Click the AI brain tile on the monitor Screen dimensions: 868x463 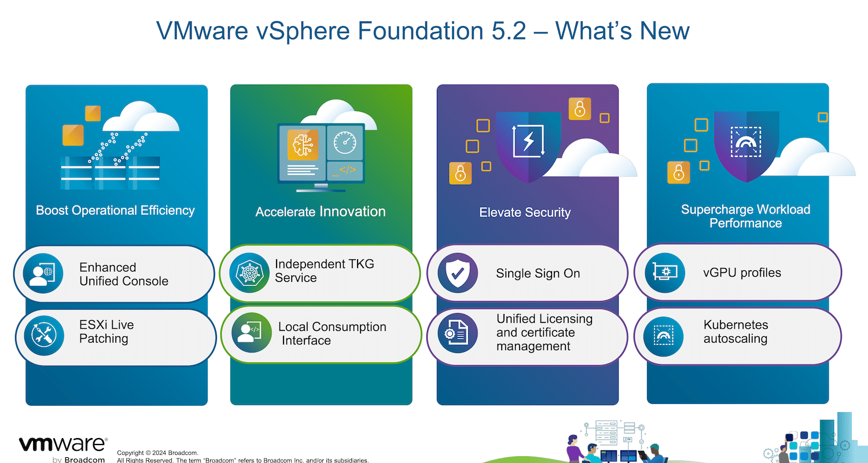[303, 144]
